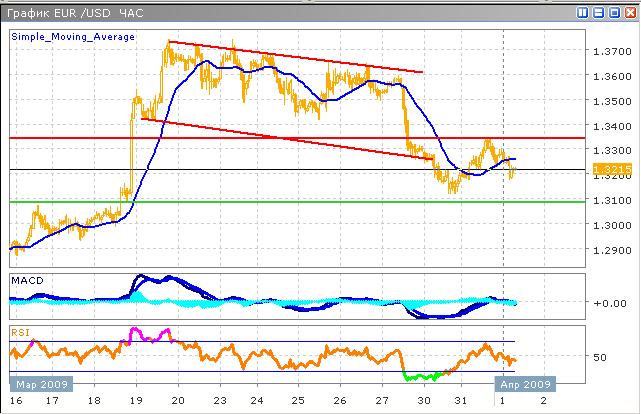Click the green horizontal support line
The height and width of the screenshot is (414, 641).
[x=300, y=202]
